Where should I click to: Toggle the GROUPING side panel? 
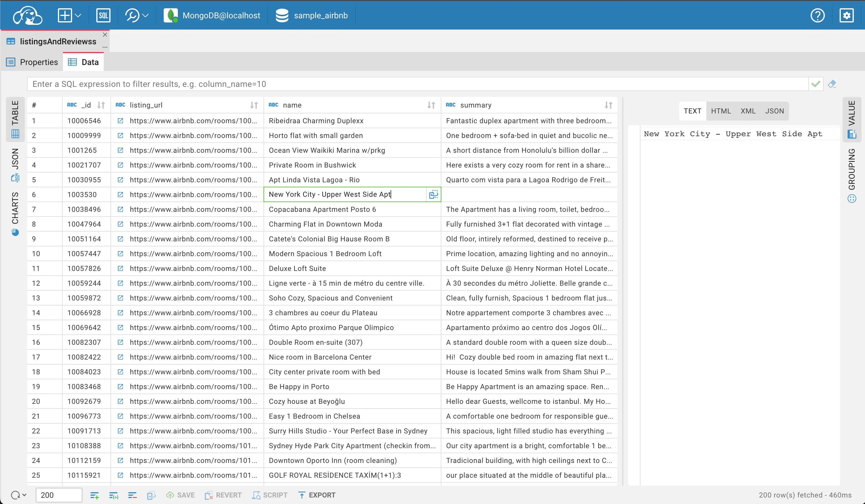(x=852, y=175)
